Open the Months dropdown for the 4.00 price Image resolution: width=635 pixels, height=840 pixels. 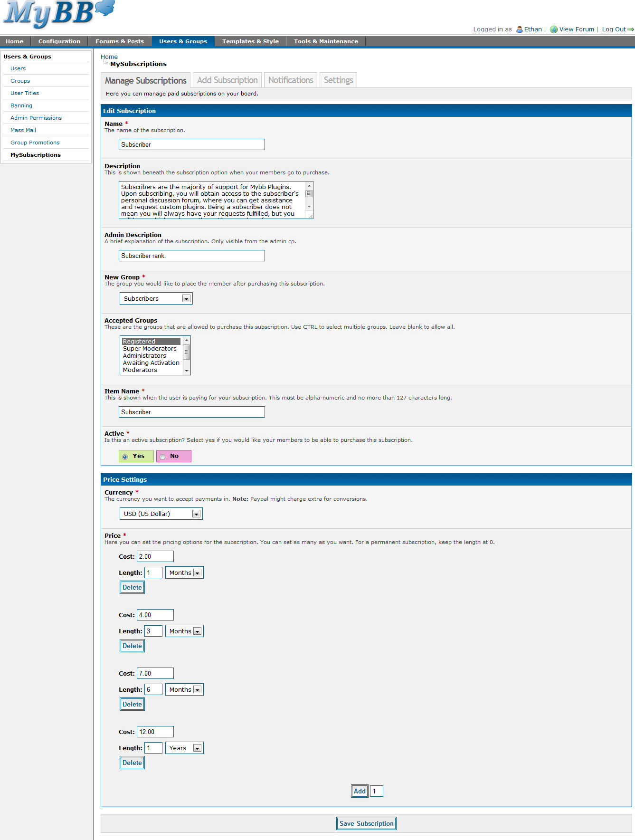point(184,631)
